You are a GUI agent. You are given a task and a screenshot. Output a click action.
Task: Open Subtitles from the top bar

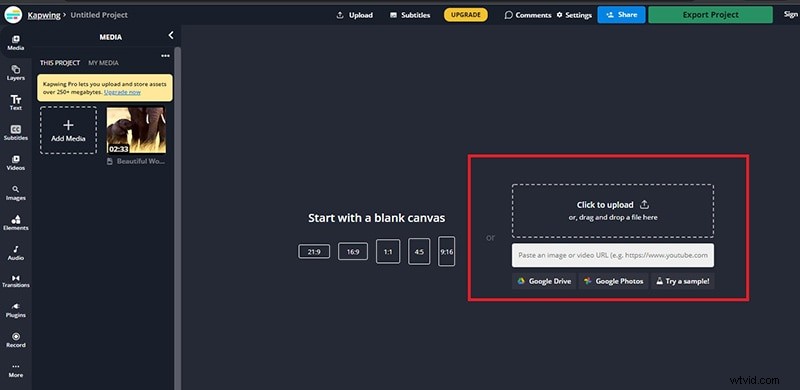(410, 15)
